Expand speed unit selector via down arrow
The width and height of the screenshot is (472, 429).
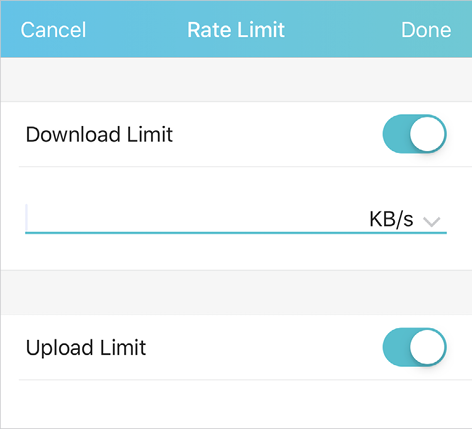point(432,221)
